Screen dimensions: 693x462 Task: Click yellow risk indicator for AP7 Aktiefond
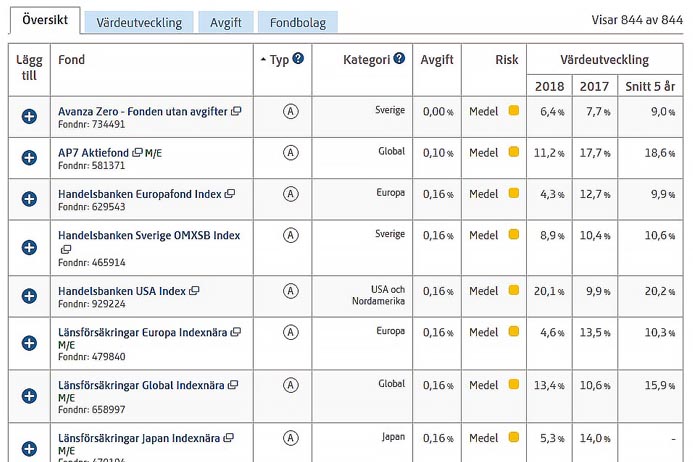pyautogui.click(x=514, y=152)
